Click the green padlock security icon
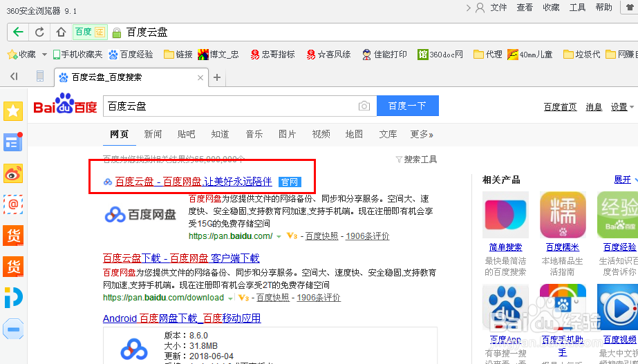 117,32
